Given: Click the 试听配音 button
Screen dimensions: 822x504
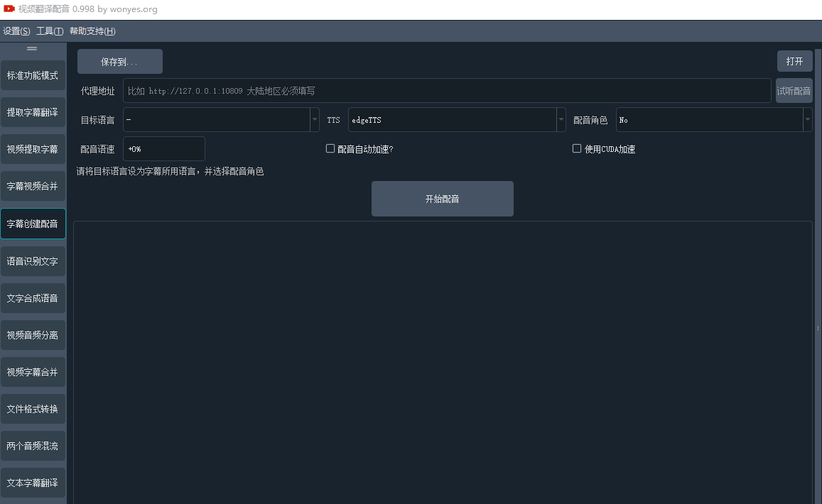Looking at the screenshot, I should coord(794,91).
